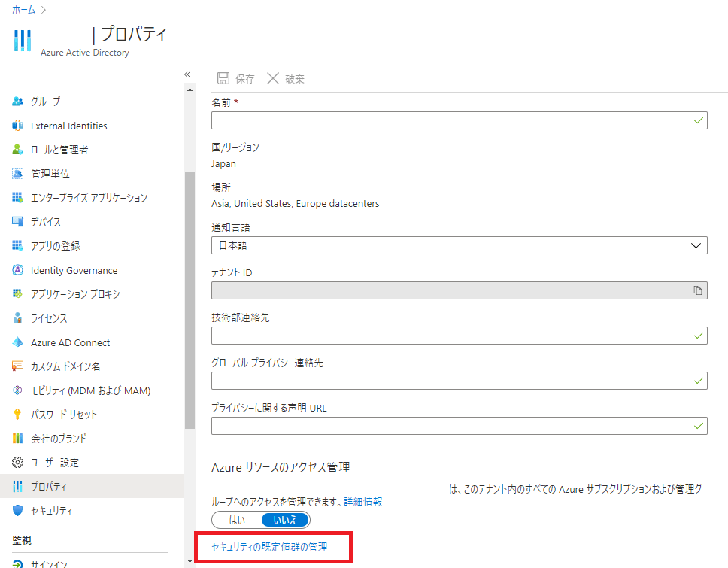The width and height of the screenshot is (728, 568).
Task: Open セキュリティの既定値群の管理 link
Action: 269,547
